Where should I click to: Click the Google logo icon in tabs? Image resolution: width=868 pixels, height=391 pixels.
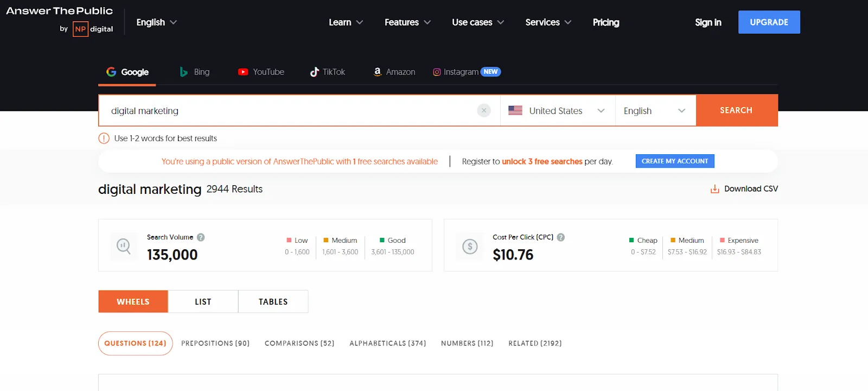pos(111,72)
